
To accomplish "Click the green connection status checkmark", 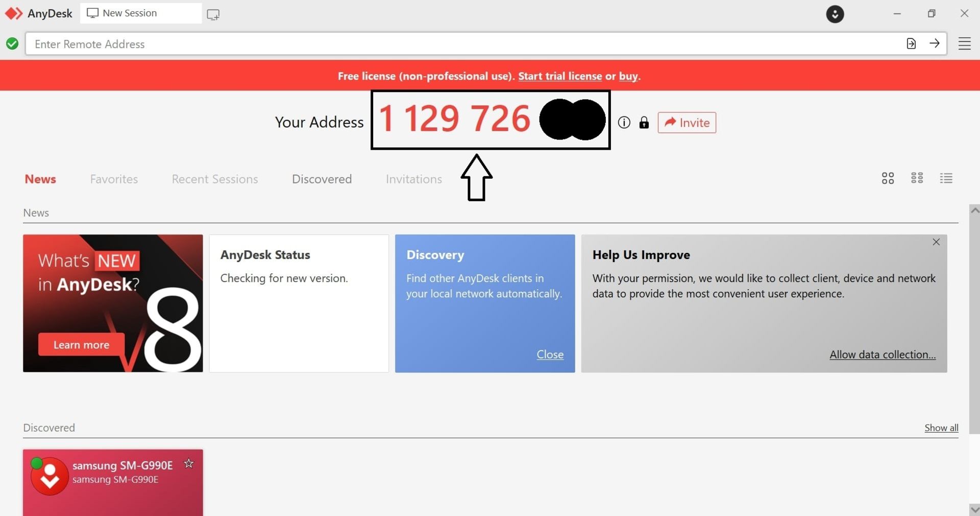I will (12, 44).
